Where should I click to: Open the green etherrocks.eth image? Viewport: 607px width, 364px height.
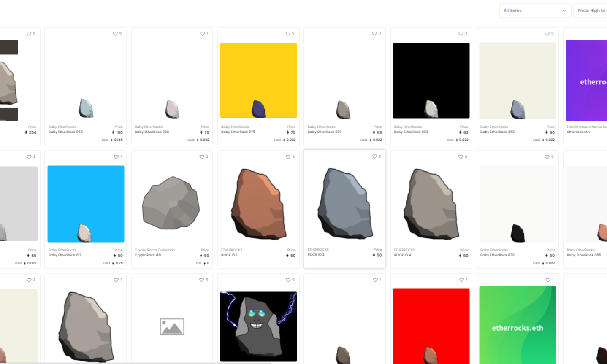coord(518,325)
